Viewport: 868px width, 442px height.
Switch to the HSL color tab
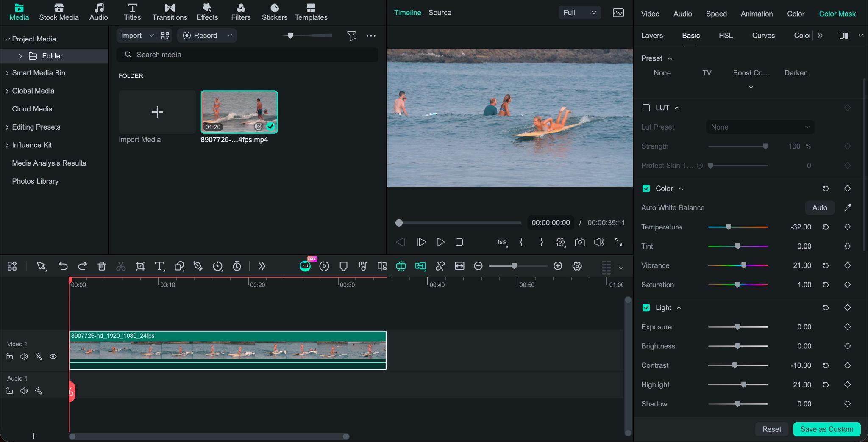pyautogui.click(x=726, y=36)
